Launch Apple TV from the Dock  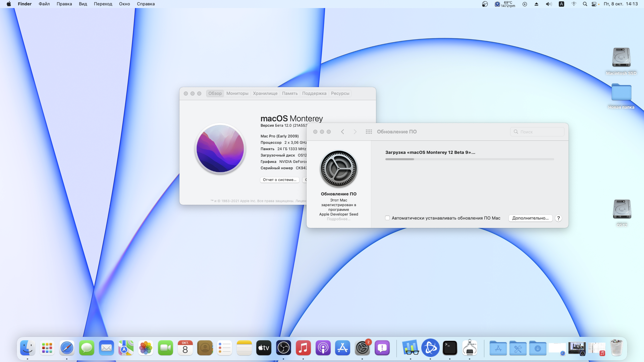tap(264, 348)
